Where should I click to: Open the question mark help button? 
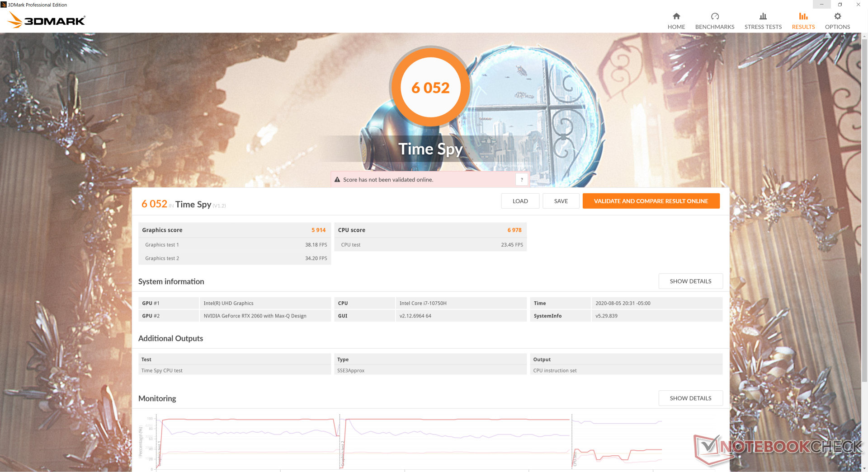point(522,180)
